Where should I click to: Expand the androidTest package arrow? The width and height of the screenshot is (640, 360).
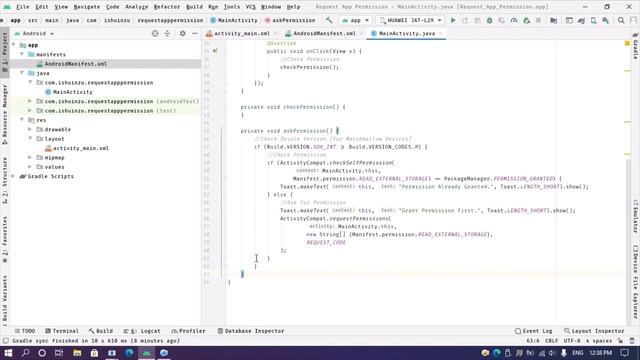[30, 101]
